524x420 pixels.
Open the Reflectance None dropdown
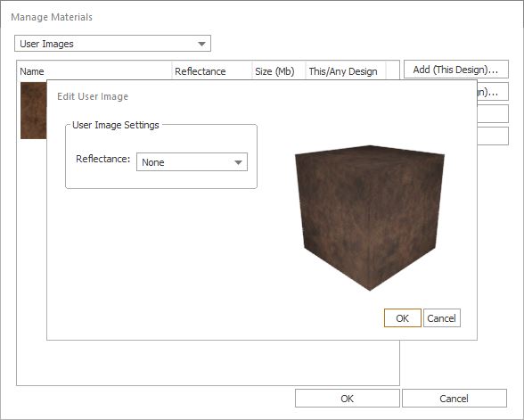192,162
